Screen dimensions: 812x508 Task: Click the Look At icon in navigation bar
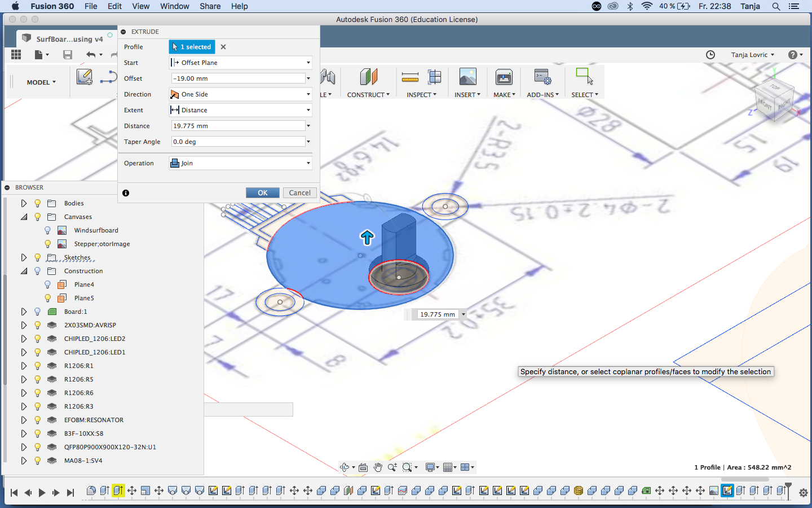point(363,467)
